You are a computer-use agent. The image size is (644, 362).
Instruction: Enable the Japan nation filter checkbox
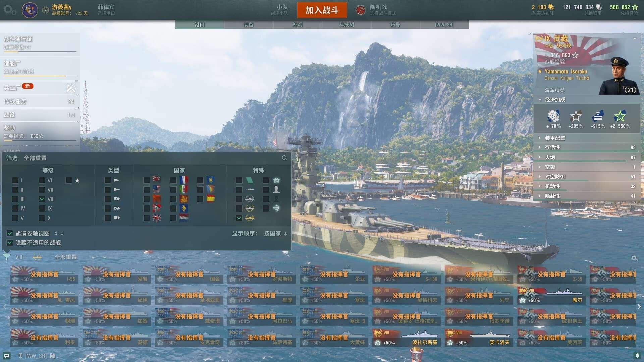(x=147, y=180)
